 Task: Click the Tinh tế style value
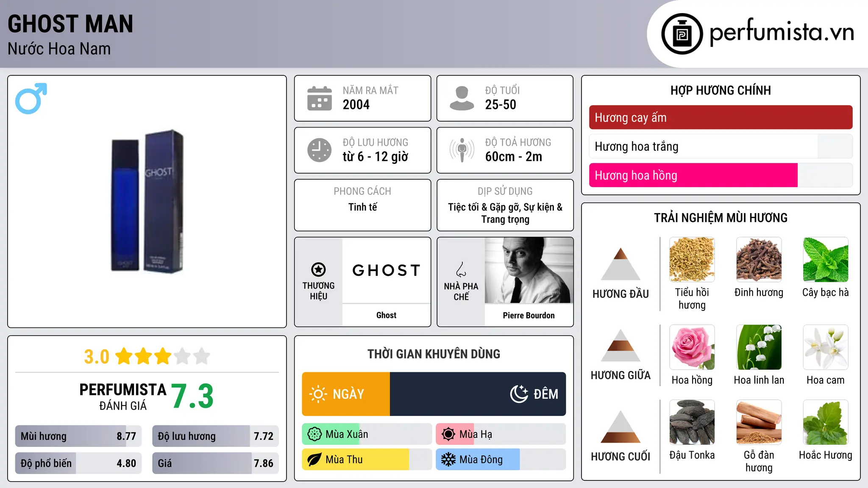(363, 207)
